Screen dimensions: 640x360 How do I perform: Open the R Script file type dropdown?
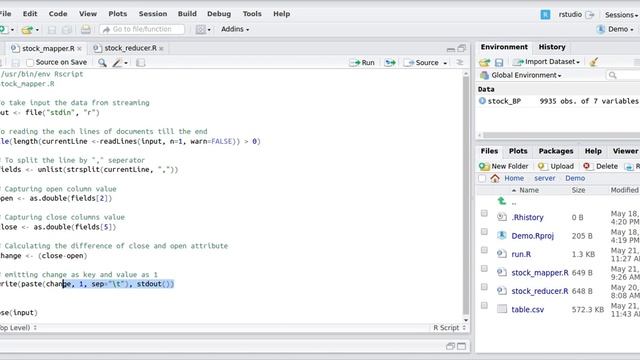coord(449,327)
